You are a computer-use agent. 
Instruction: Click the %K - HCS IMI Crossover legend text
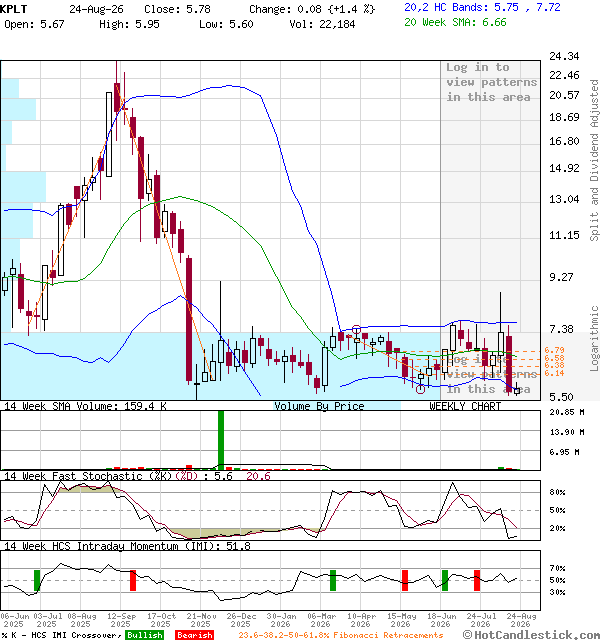[x=61, y=635]
